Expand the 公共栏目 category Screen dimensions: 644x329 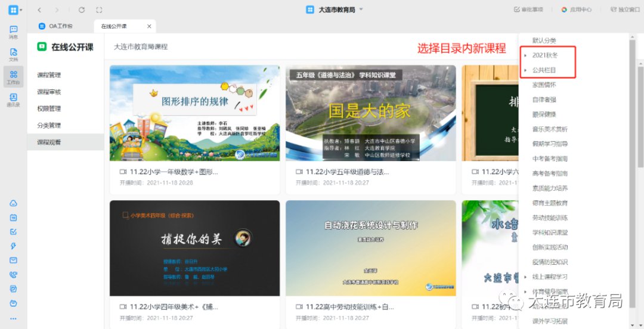pos(525,70)
